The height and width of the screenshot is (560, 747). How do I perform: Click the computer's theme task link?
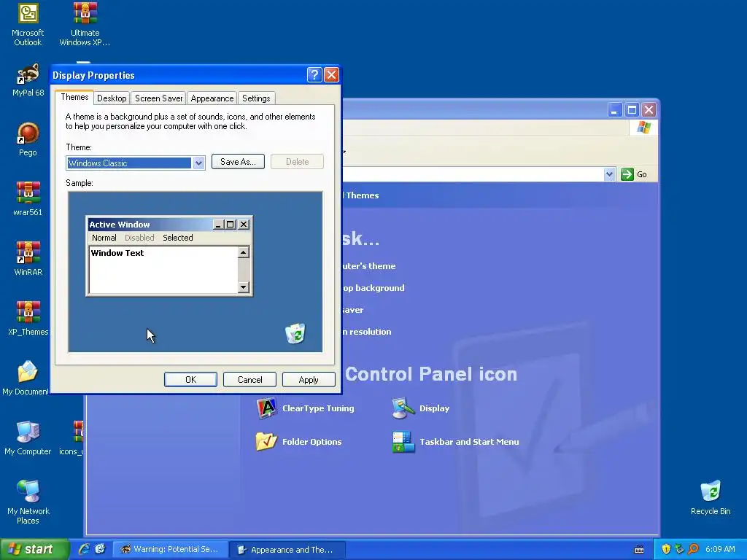pos(369,266)
